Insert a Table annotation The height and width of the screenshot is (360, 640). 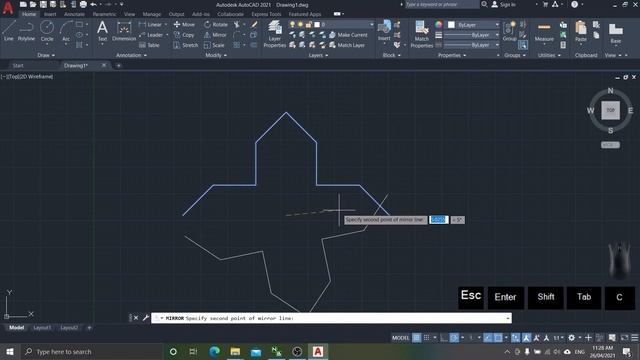pyautogui.click(x=149, y=45)
